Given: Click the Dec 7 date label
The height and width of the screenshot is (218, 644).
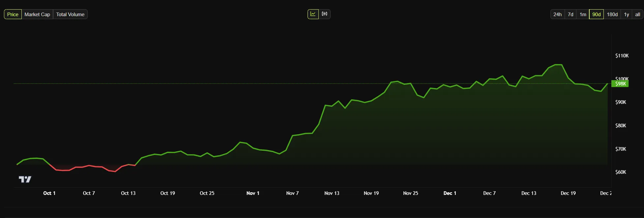Looking at the screenshot, I should 489,193.
